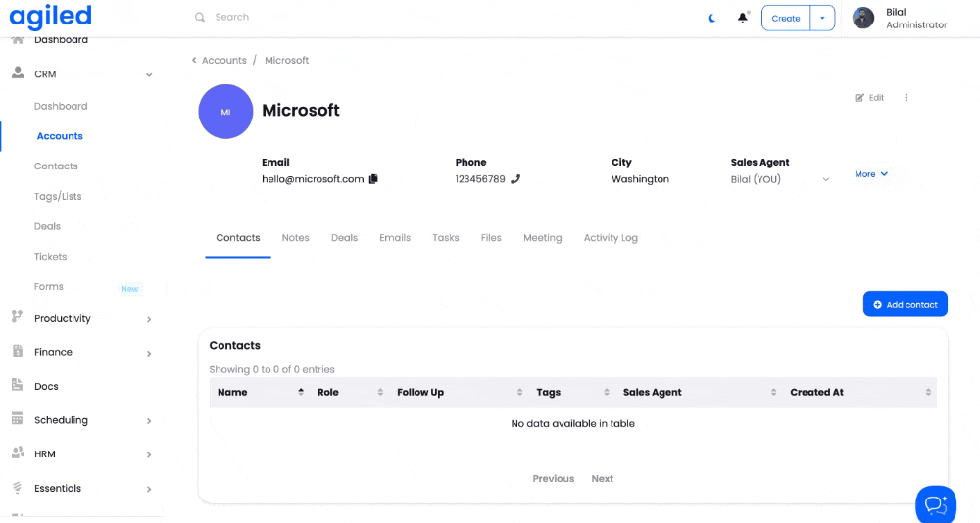Open the Bilal user profile picture
The image size is (980, 523).
click(x=863, y=18)
